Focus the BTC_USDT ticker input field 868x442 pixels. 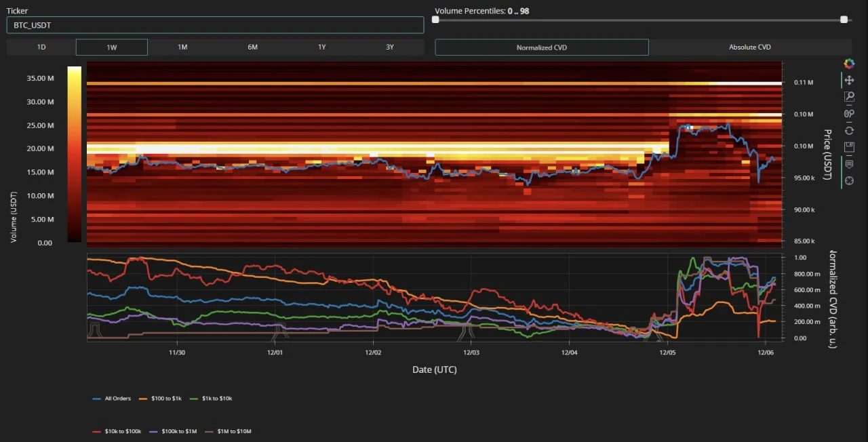coord(215,25)
